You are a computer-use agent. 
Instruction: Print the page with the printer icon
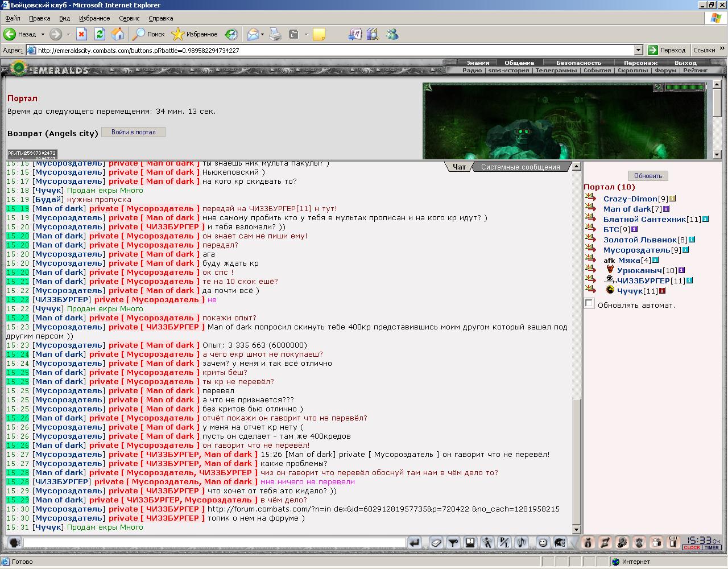275,34
